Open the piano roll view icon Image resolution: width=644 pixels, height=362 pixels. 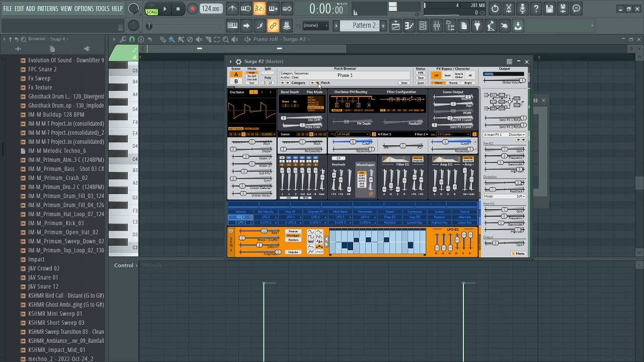410,26
